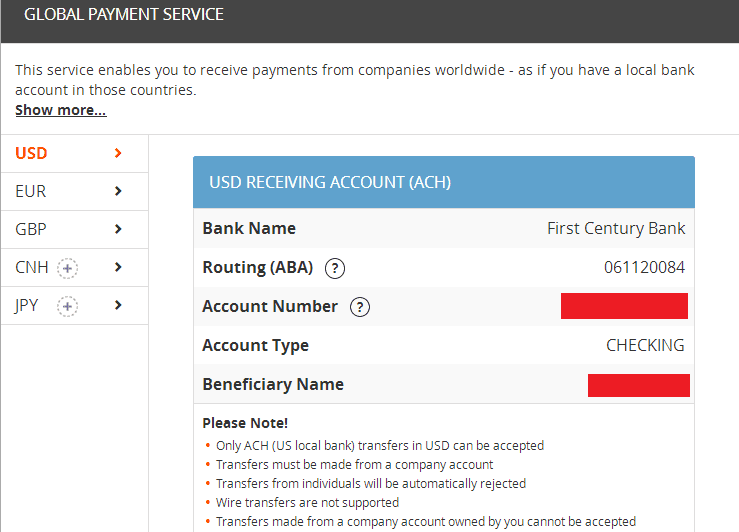
Task: Switch to the CNH currency tab
Action: 74,268
